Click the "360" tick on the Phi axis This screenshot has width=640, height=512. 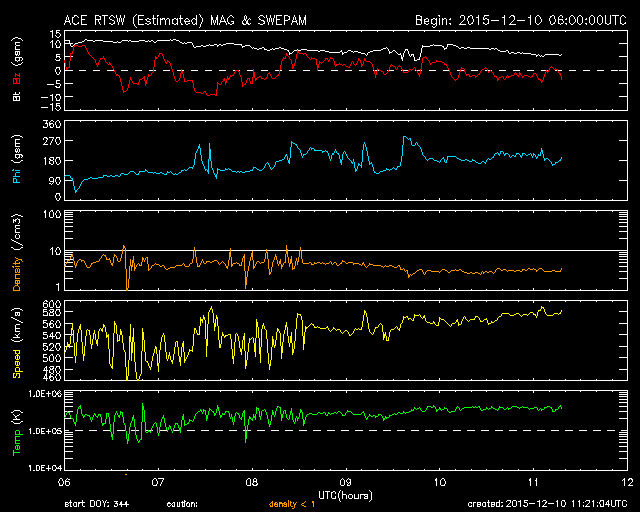click(52, 124)
